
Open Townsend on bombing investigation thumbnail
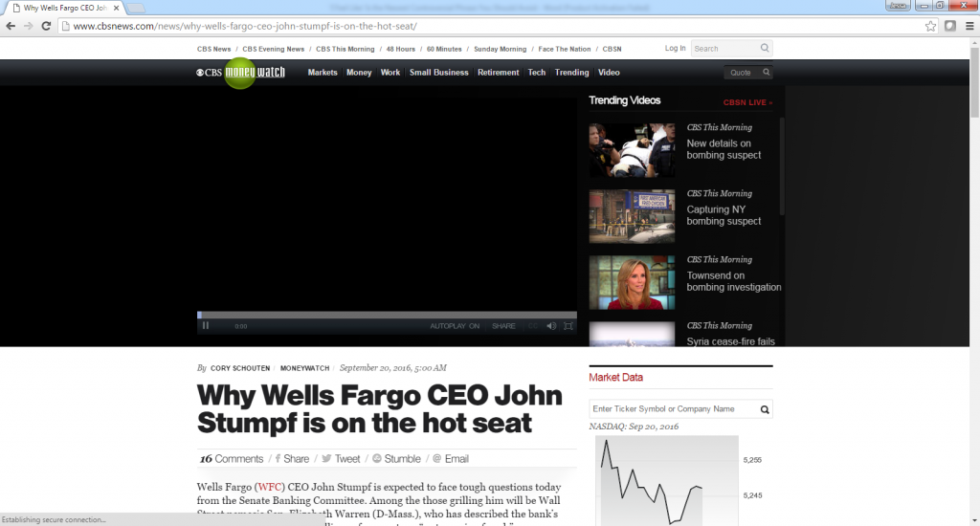pyautogui.click(x=632, y=282)
